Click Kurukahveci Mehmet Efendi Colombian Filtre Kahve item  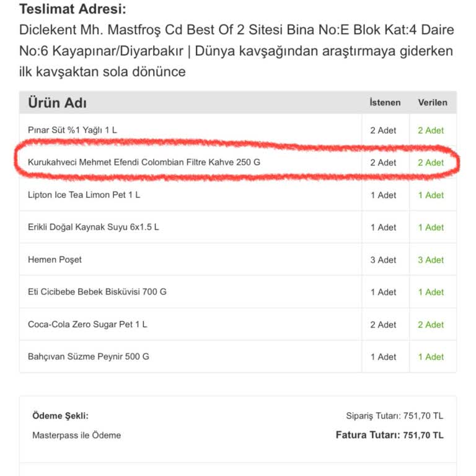tap(144, 162)
